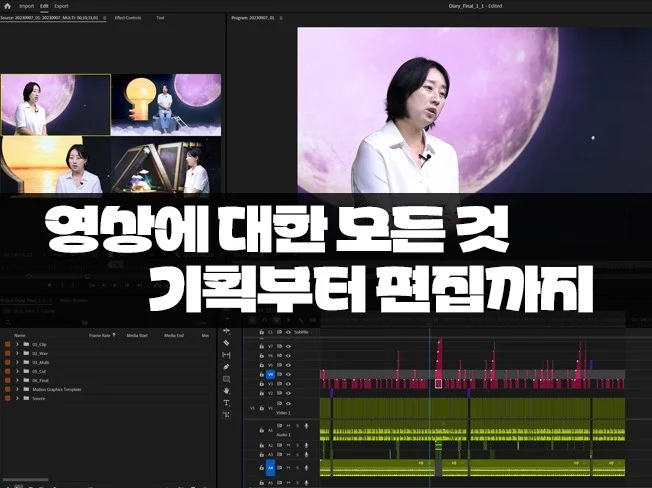
Task: Sort project items by Name column
Action: 19,335
